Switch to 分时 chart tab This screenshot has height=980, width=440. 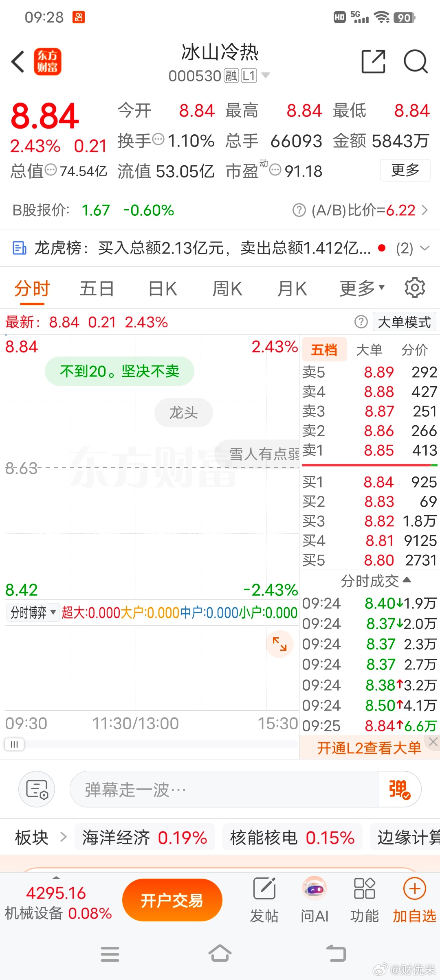[x=32, y=289]
